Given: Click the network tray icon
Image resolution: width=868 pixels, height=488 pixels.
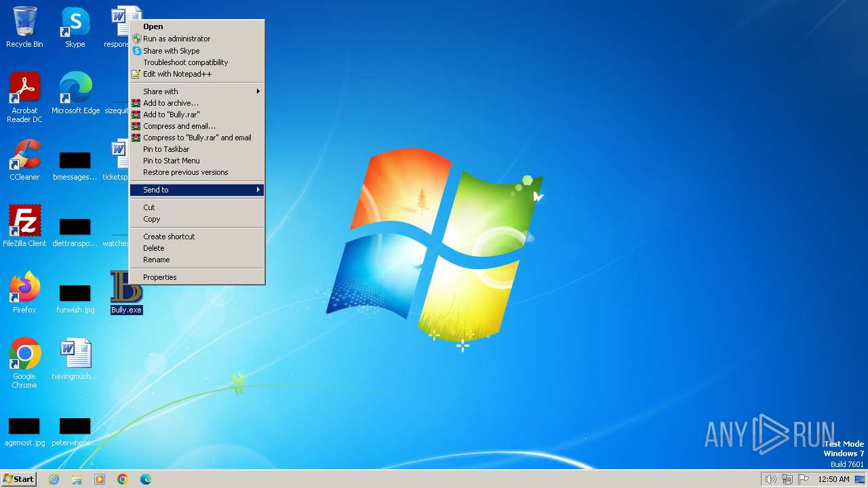Looking at the screenshot, I should point(787,479).
